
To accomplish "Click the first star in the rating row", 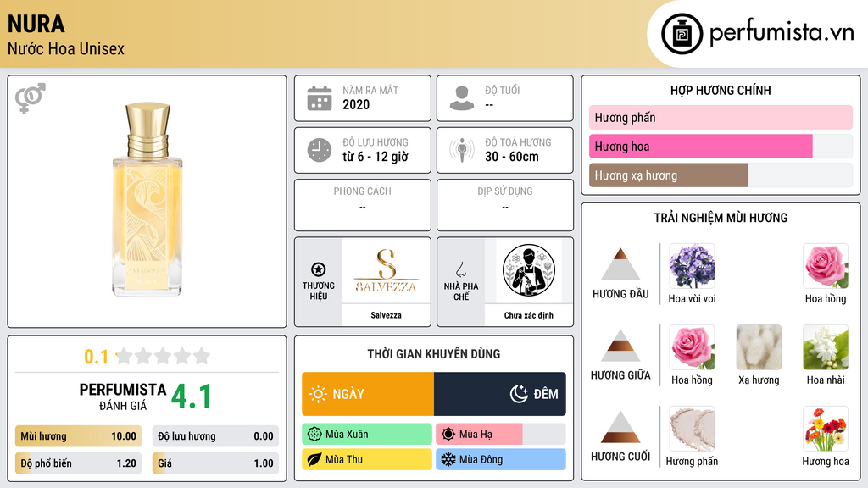I will (125, 356).
